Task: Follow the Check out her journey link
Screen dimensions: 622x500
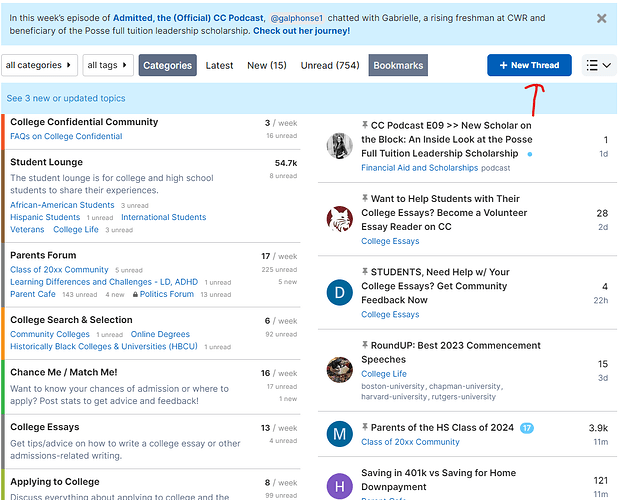Action: (x=301, y=31)
